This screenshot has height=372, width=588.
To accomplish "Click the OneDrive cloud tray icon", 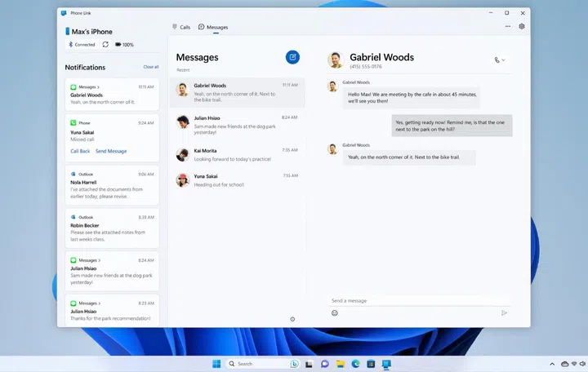I will point(564,364).
